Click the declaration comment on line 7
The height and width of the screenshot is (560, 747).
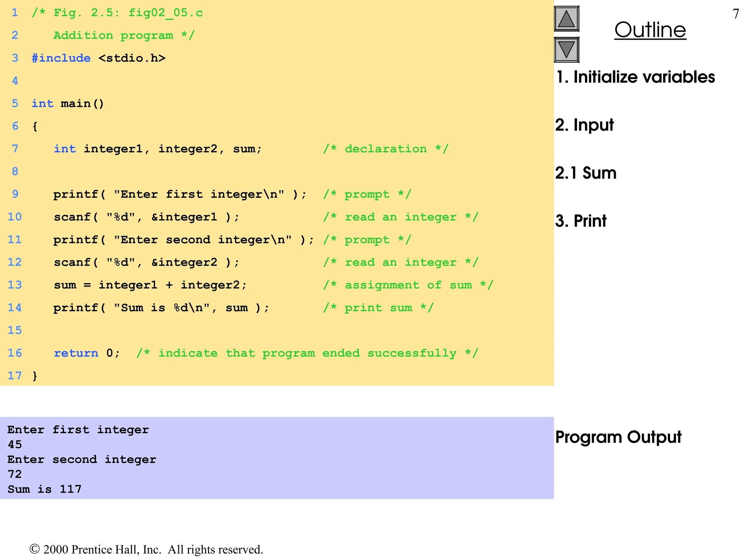386,149
